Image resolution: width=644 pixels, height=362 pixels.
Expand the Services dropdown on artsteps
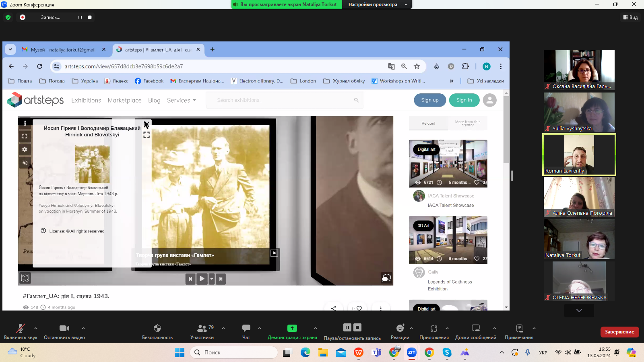click(x=181, y=100)
